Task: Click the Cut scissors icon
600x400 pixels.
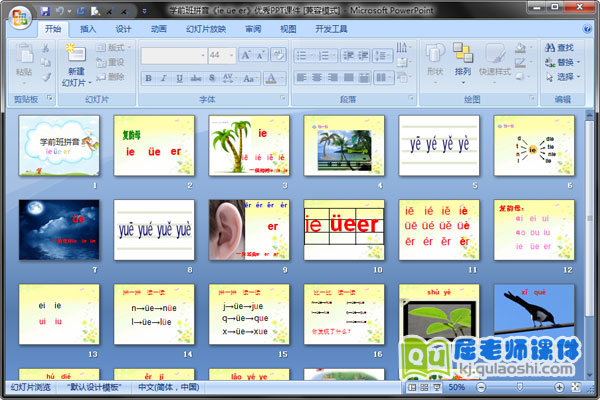Action: point(46,48)
